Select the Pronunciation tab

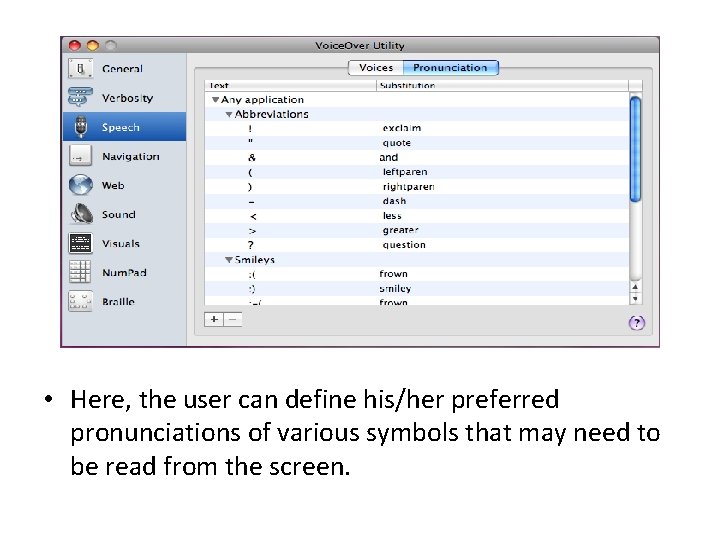450,68
